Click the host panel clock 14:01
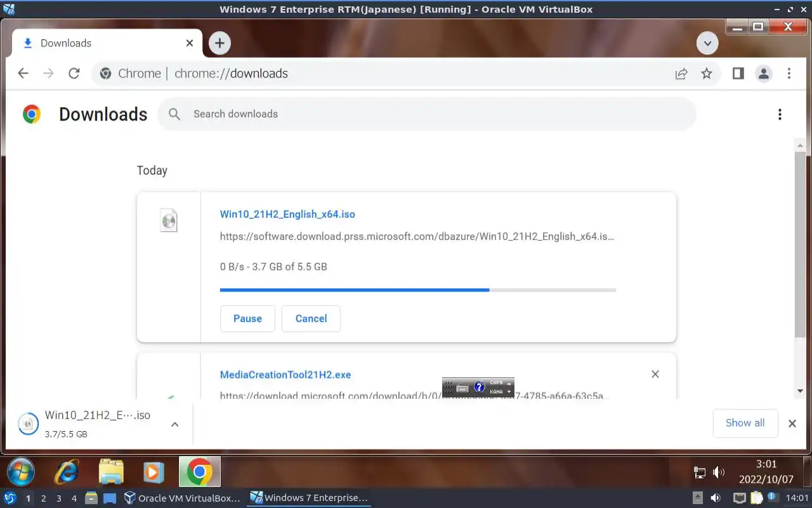This screenshot has width=812, height=508. point(798,498)
